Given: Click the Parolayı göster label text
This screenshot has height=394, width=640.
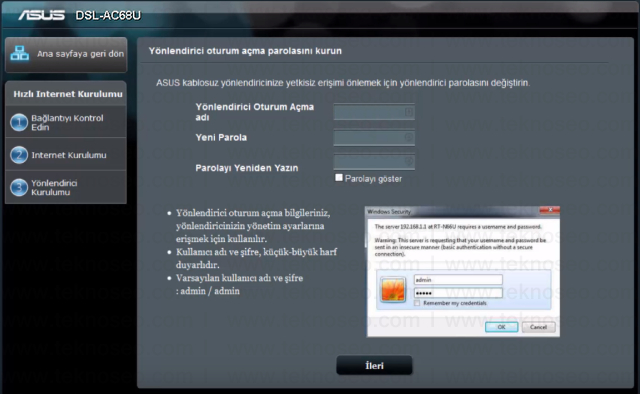Looking at the screenshot, I should click(373, 179).
